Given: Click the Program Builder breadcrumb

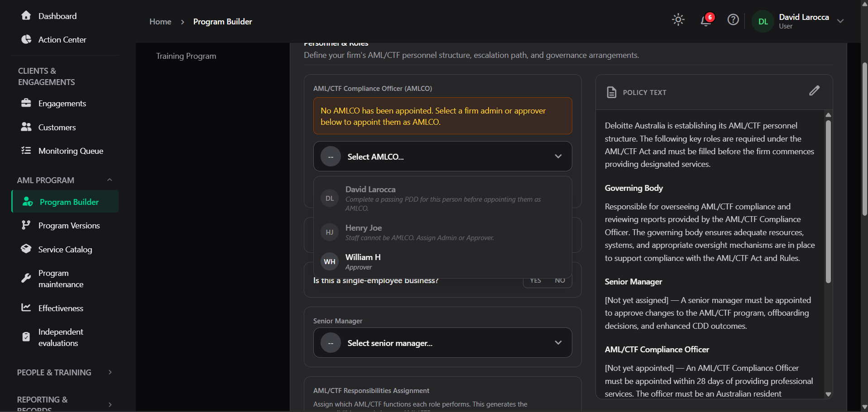Looking at the screenshot, I should pyautogui.click(x=222, y=21).
